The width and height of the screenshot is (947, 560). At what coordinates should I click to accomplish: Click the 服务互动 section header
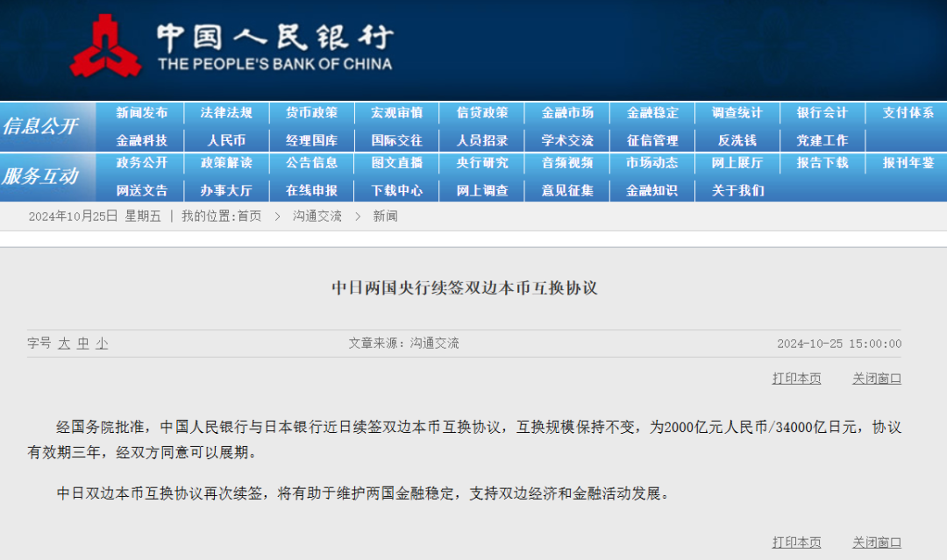click(41, 176)
